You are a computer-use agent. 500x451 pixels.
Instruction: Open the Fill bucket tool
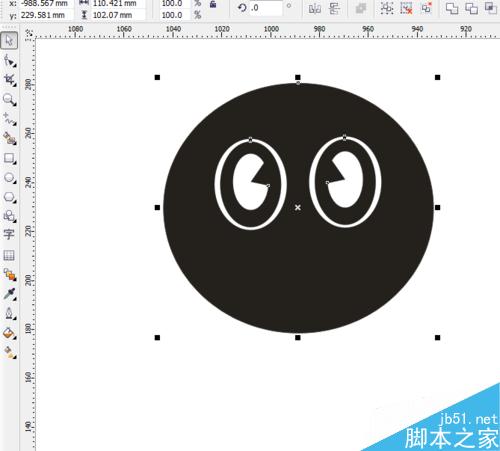click(x=9, y=333)
